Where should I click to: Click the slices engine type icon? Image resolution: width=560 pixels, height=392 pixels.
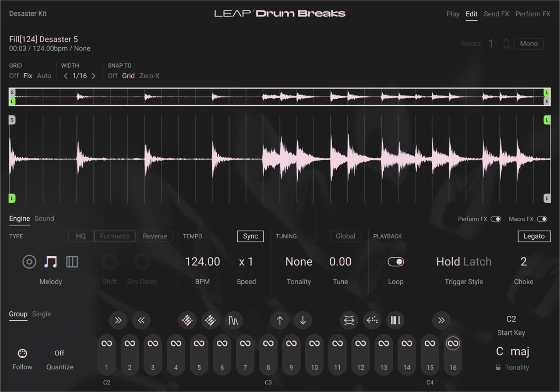[x=72, y=262]
